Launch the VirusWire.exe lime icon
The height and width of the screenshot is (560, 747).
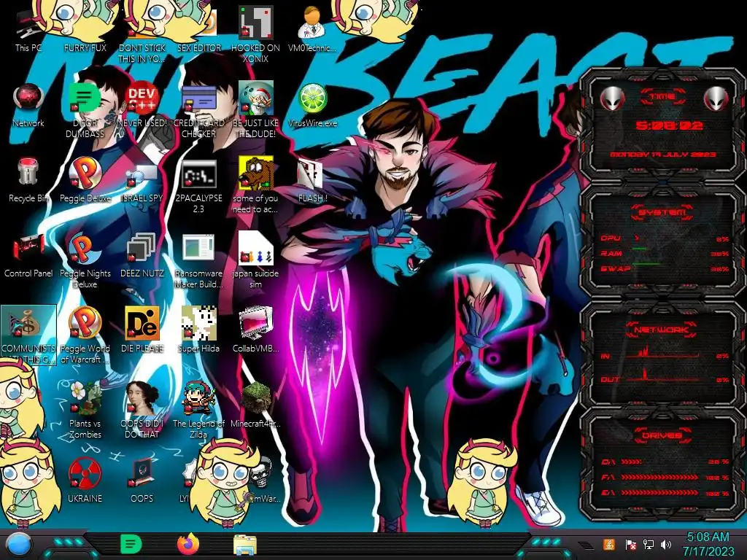[x=312, y=105]
